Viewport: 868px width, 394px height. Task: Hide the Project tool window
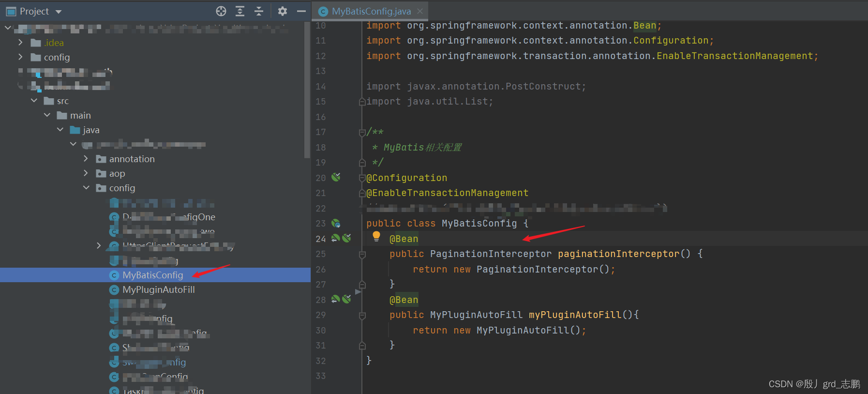[301, 11]
